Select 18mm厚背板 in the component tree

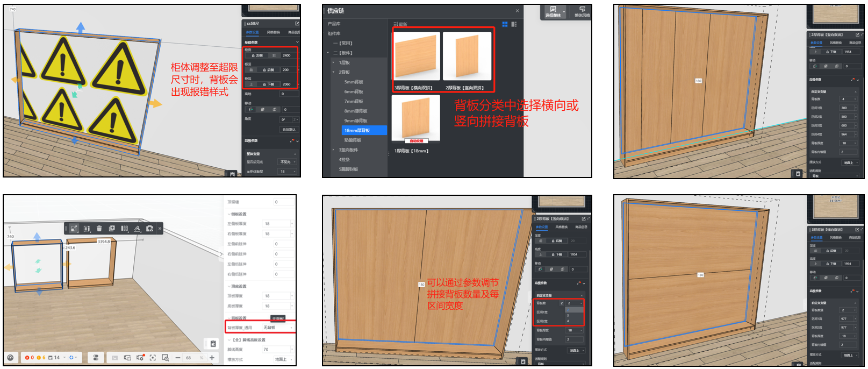point(364,130)
